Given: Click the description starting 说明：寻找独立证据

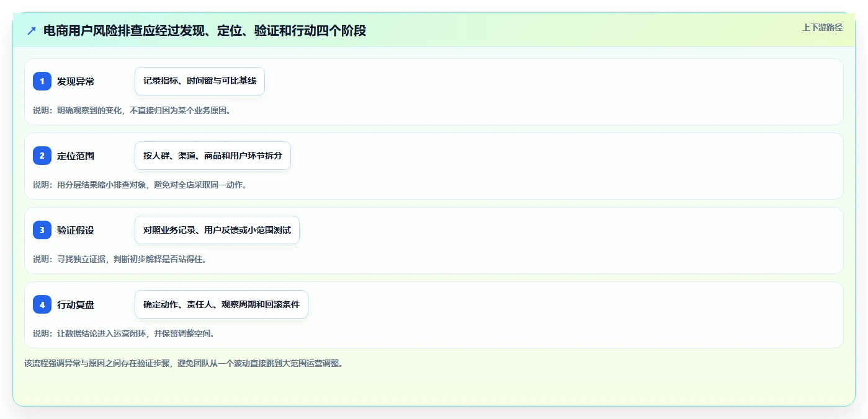Looking at the screenshot, I should tap(120, 259).
